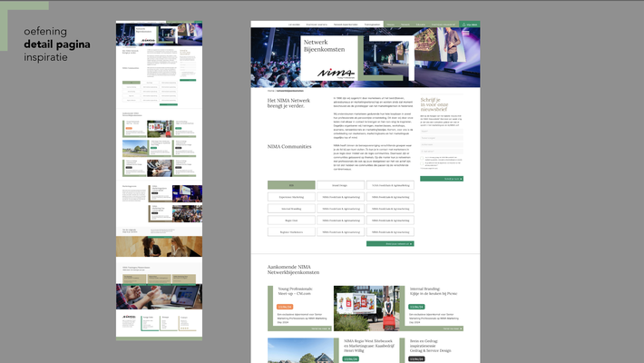The image size is (644, 363).
Task: Click the Aankomende NIMA Netwerkbijeenkomsten heading
Action: [293, 270]
